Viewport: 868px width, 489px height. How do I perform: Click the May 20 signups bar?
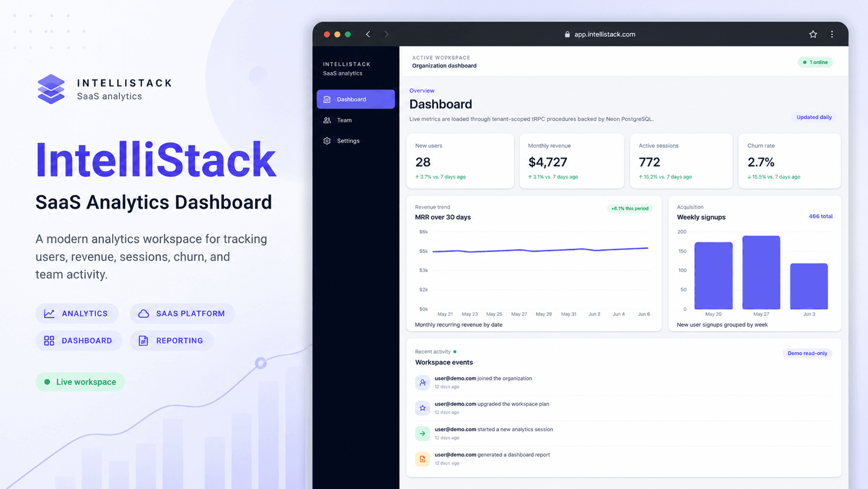point(713,276)
